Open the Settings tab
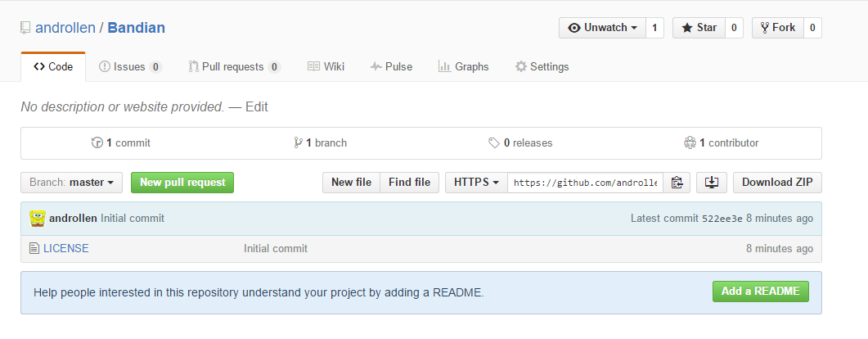This screenshot has width=868, height=339. [x=542, y=67]
